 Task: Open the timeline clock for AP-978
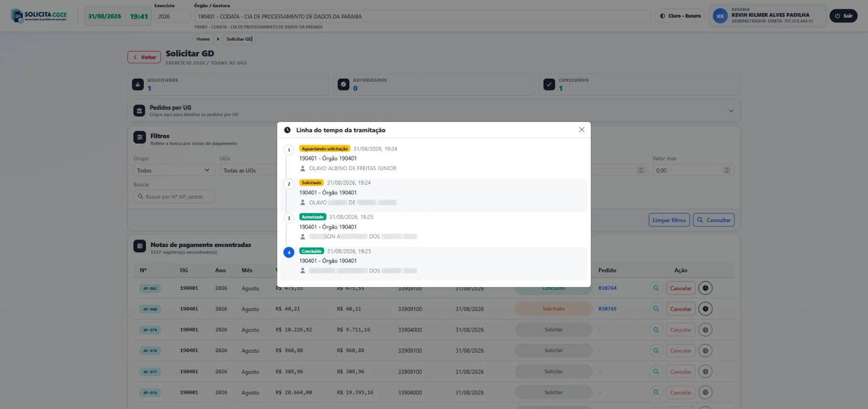coord(705,351)
